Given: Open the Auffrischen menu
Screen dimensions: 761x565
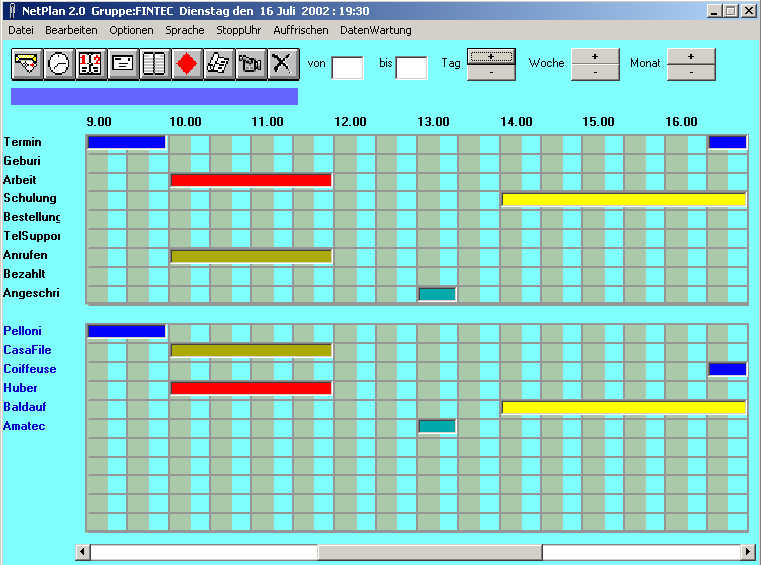Looking at the screenshot, I should pyautogui.click(x=300, y=30).
